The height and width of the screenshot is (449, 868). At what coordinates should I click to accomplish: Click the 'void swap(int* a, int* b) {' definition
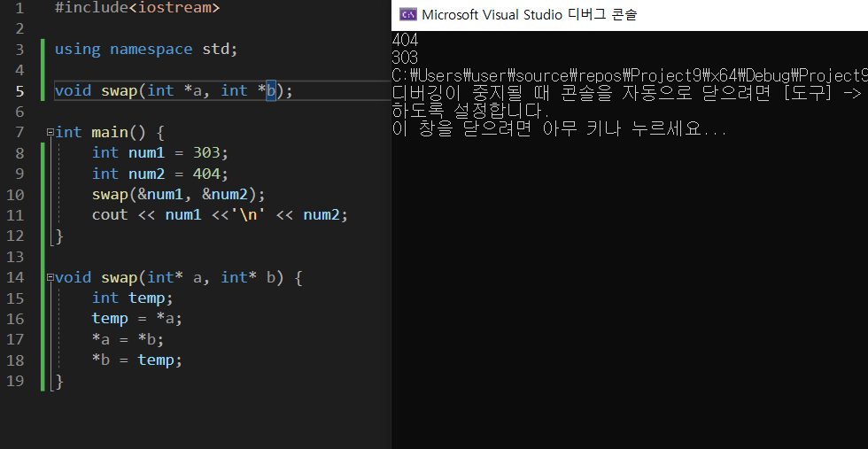point(178,277)
